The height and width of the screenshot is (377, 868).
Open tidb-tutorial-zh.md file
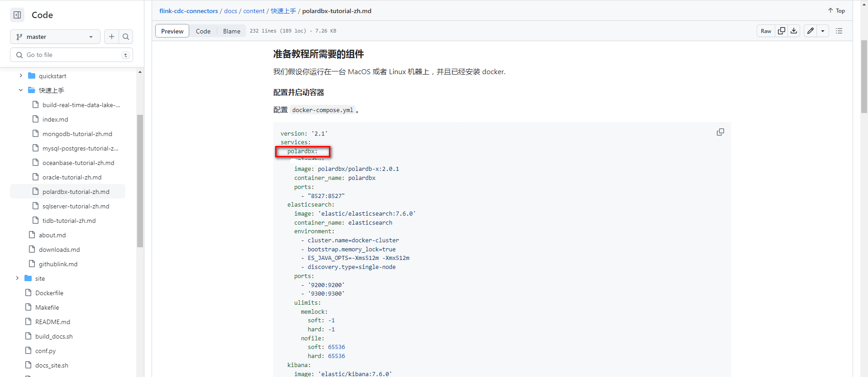pos(69,221)
